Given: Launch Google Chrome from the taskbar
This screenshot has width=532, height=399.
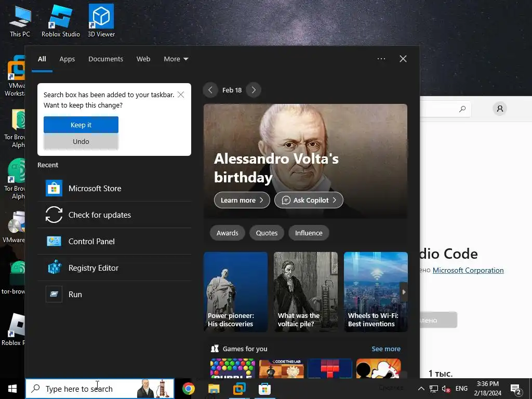Looking at the screenshot, I should pyautogui.click(x=188, y=389).
